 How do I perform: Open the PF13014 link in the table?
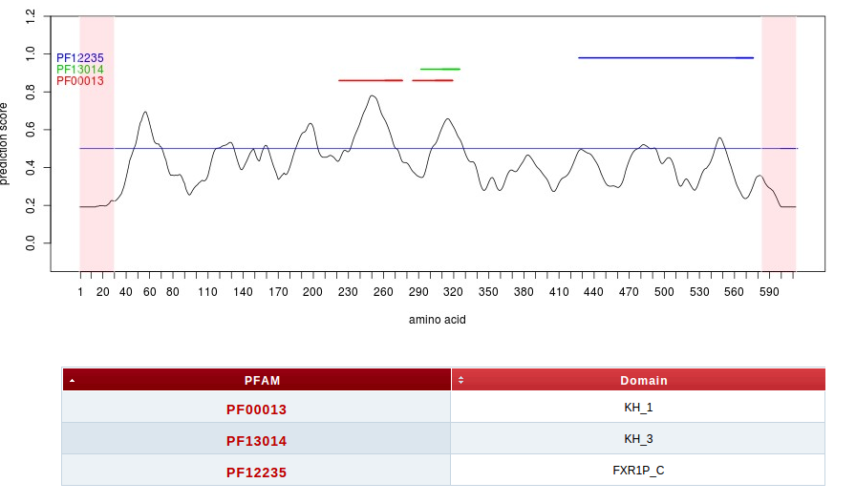pos(256,441)
